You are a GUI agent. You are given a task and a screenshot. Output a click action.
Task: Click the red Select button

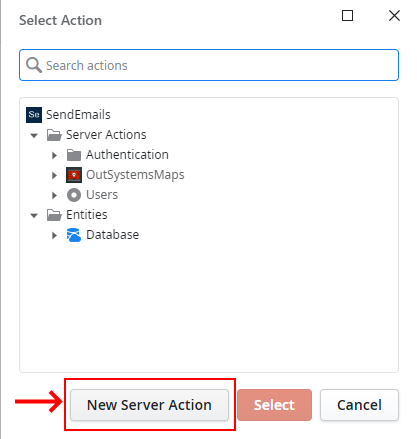tap(275, 405)
